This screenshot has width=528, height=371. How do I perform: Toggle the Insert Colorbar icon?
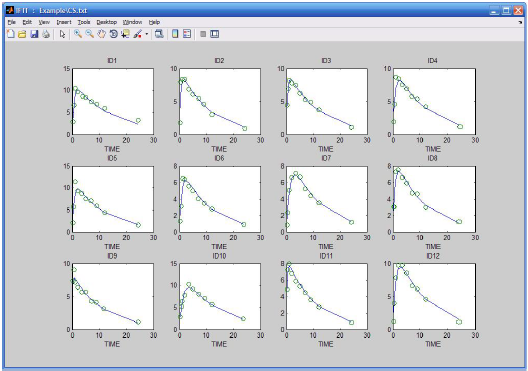(175, 34)
